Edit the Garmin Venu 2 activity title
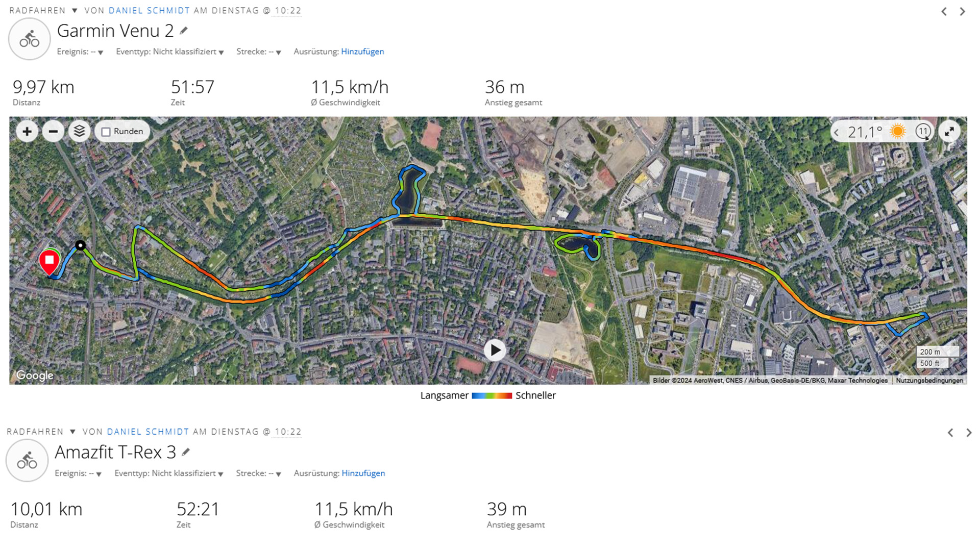Viewport: 980px width, 551px height. click(184, 31)
